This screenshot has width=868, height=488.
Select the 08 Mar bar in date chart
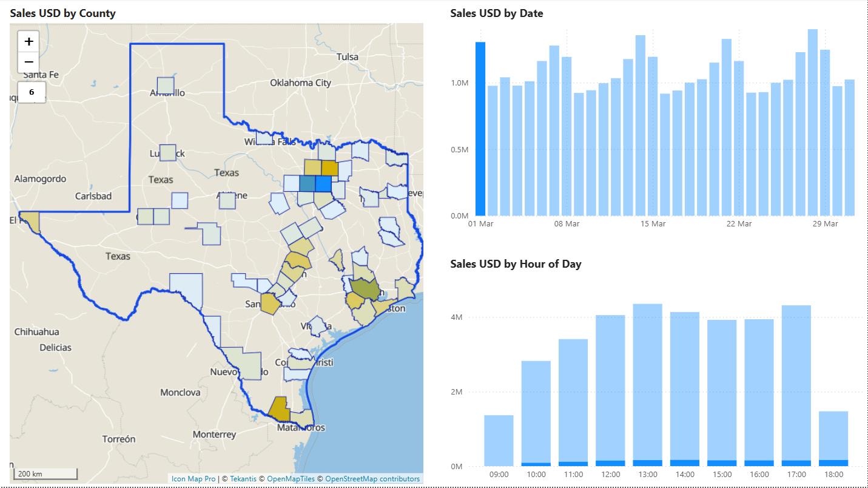567,137
